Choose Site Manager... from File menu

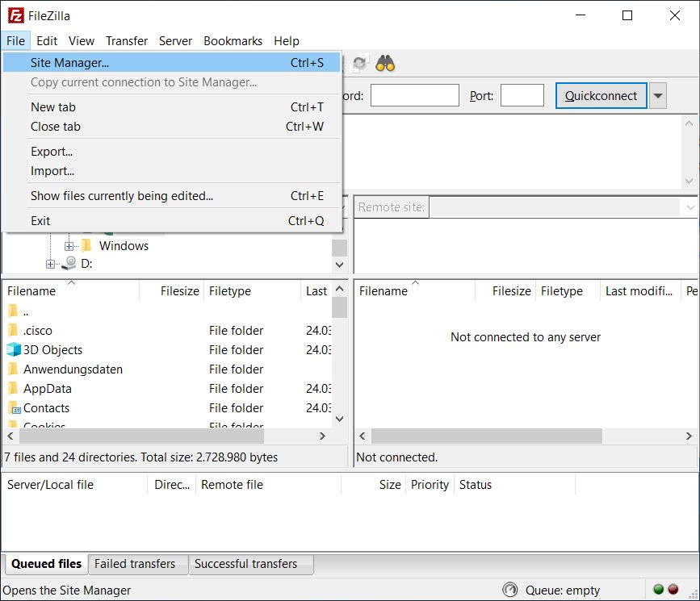click(172, 63)
